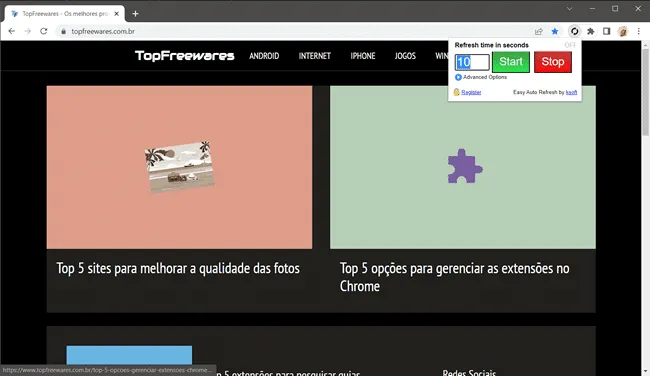Start auto refresh with the green button
The width and height of the screenshot is (650, 376).
511,62
